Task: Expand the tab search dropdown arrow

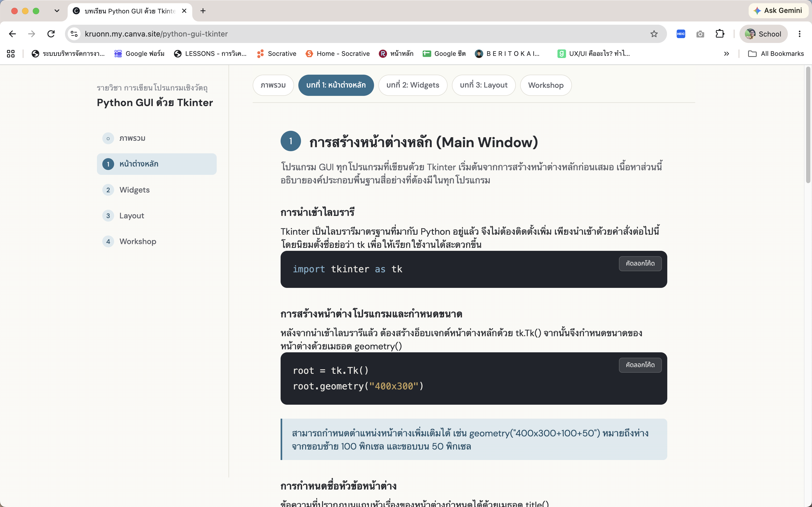Action: pos(57,11)
